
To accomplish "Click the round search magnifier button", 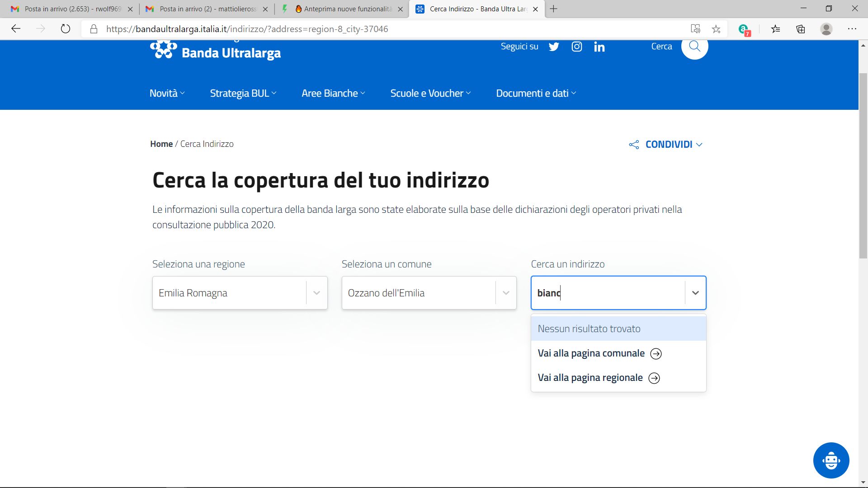I will coord(694,46).
